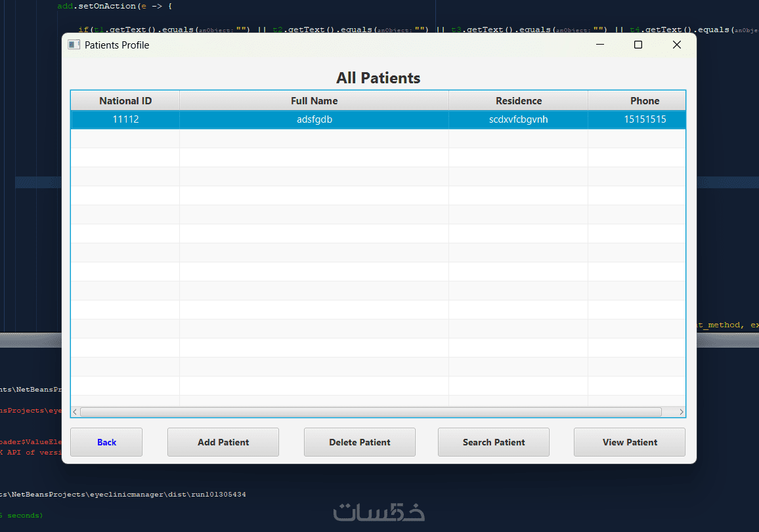Click the scrollbar right arrow
Viewport: 759px width, 532px height.
(681, 411)
